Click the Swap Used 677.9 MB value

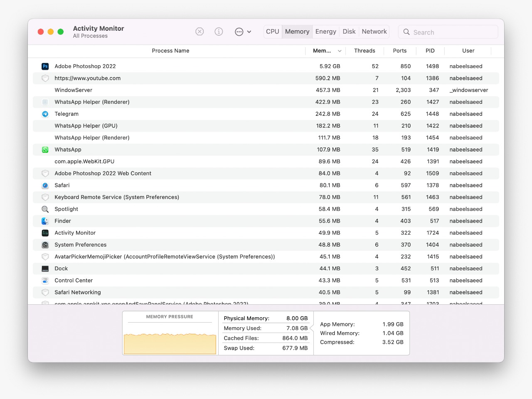[x=295, y=348]
